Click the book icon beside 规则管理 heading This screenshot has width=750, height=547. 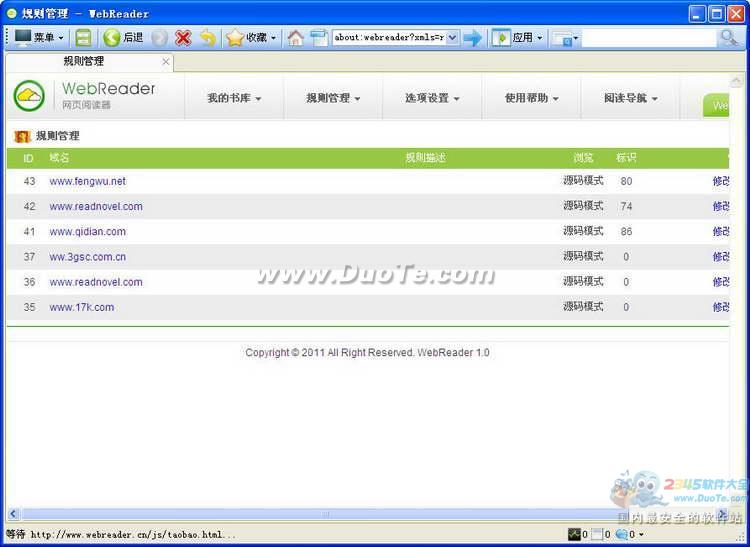pyautogui.click(x=22, y=136)
